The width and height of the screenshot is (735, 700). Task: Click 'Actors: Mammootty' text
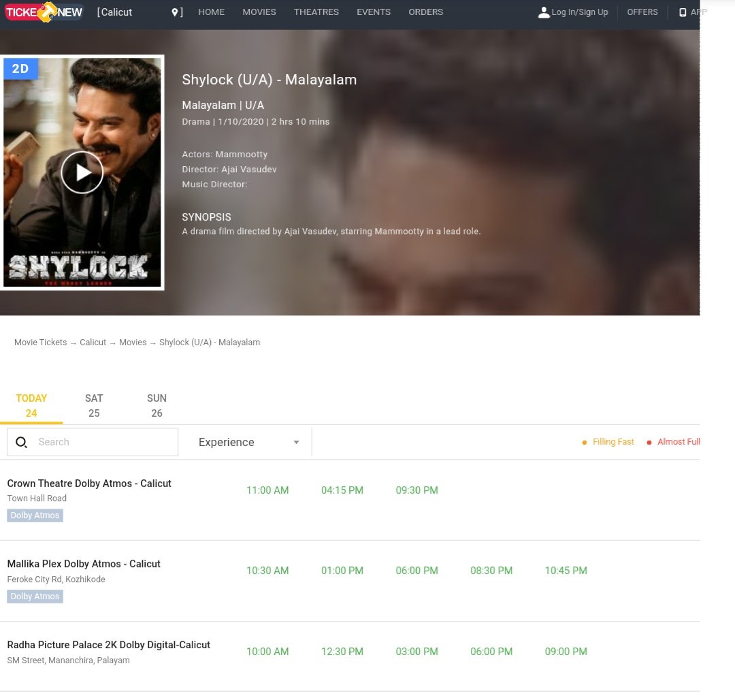pyautogui.click(x=225, y=155)
